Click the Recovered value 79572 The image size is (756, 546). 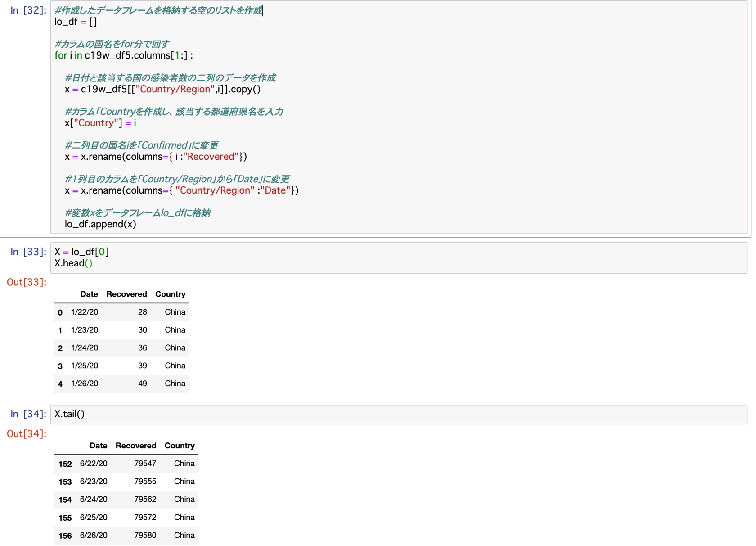(x=145, y=517)
